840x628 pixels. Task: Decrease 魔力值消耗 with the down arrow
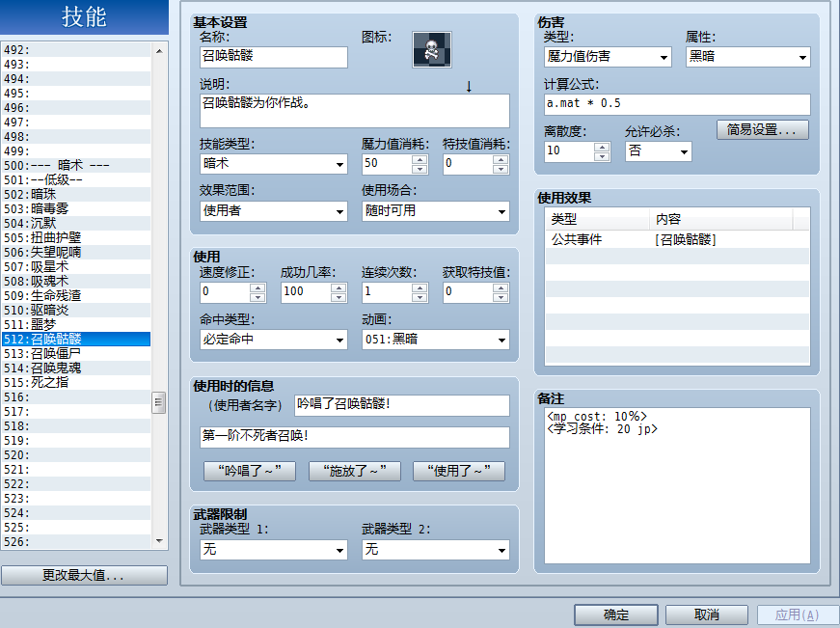(x=420, y=169)
